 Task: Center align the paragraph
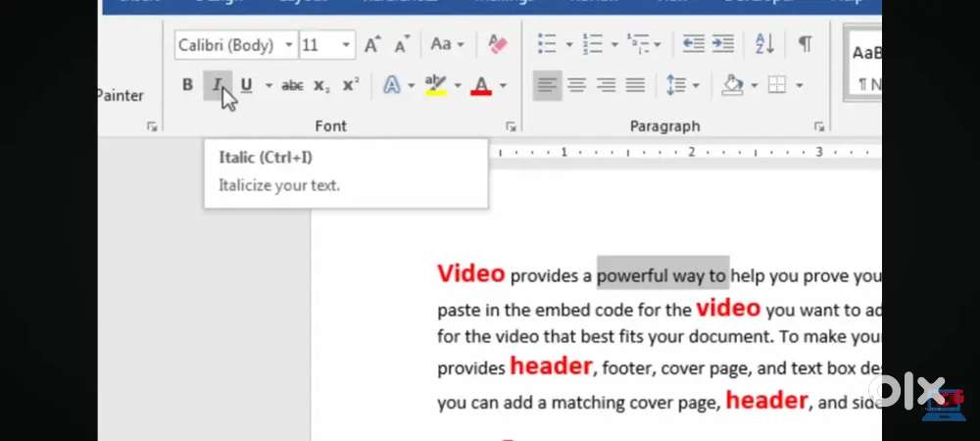pos(576,86)
